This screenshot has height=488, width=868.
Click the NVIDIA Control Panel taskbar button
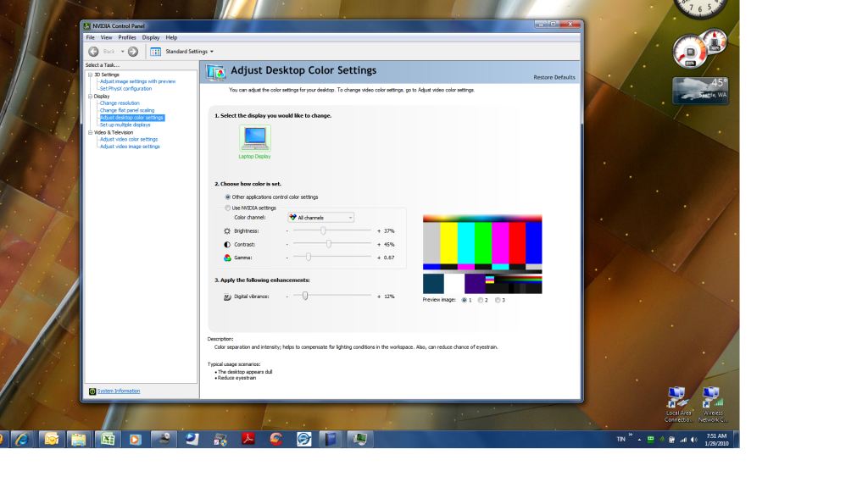click(359, 440)
